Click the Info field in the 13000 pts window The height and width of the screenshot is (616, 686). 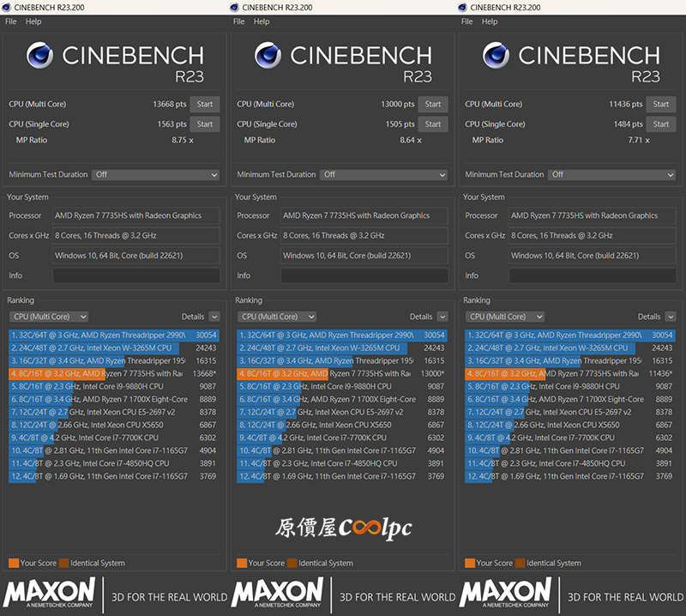pyautogui.click(x=364, y=275)
